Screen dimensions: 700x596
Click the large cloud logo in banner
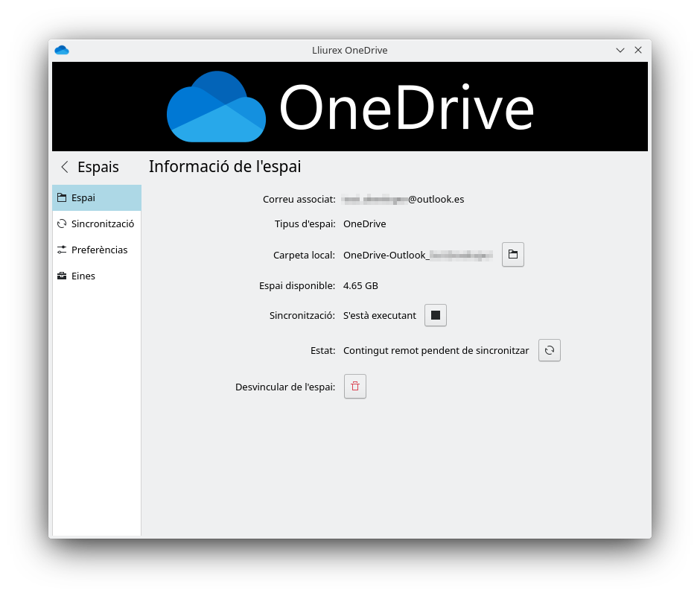pyautogui.click(x=216, y=107)
